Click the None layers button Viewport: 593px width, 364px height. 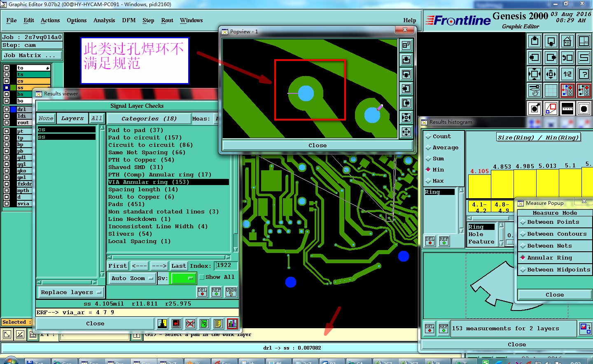(46, 118)
